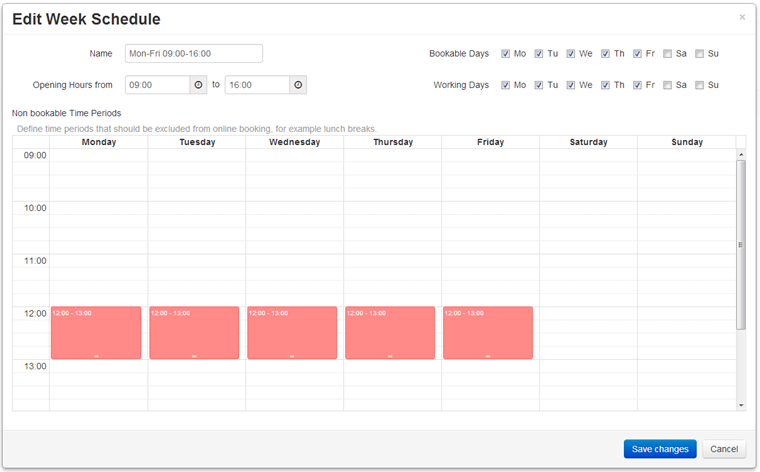Click the Tuesday column header
Image resolution: width=760 pixels, height=472 pixels.
tap(197, 142)
